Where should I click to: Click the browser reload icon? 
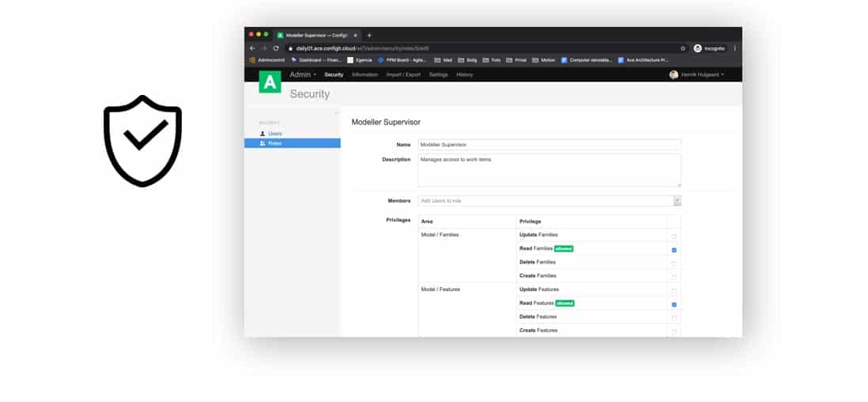pos(276,48)
